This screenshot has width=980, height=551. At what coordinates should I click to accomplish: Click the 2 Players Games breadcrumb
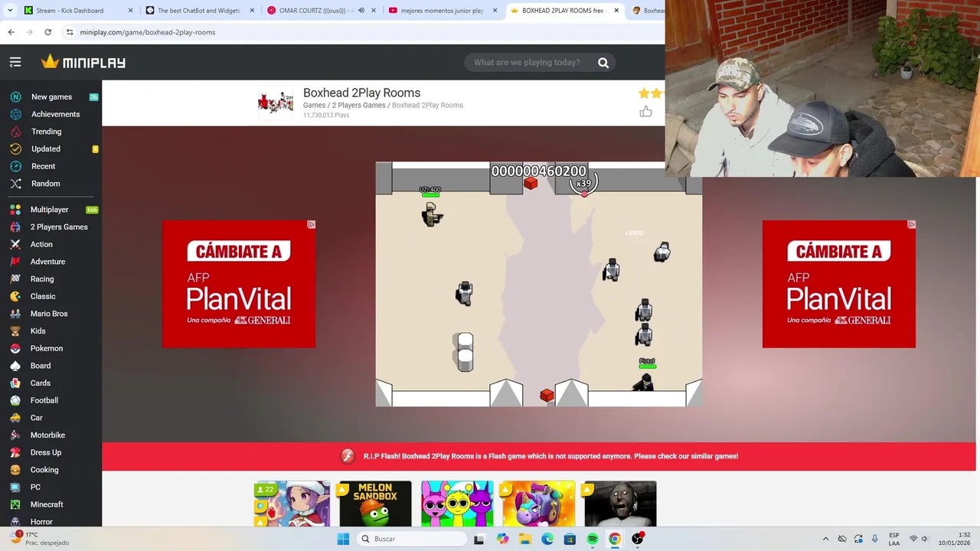(358, 105)
